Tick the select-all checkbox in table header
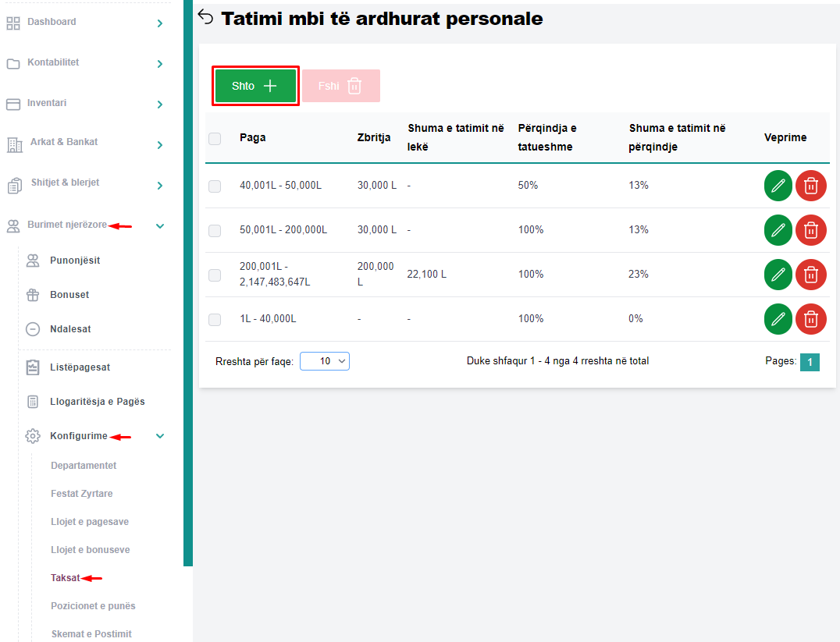The image size is (840, 642). coord(215,138)
